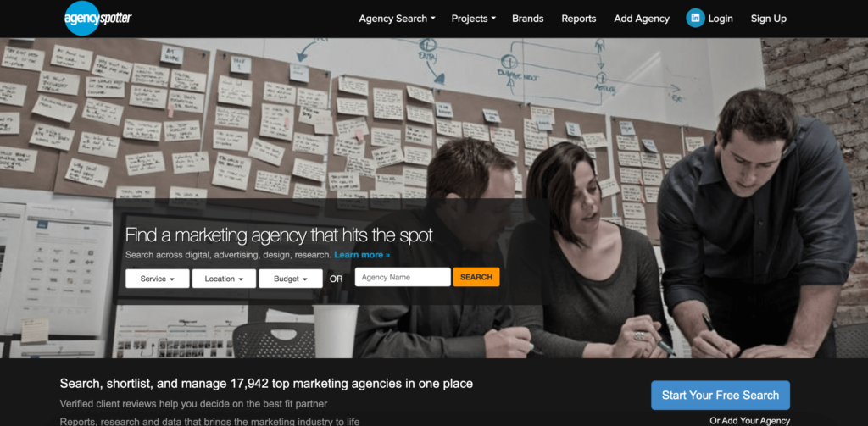Select Add Agency in navigation
868x426 pixels.
pos(642,19)
